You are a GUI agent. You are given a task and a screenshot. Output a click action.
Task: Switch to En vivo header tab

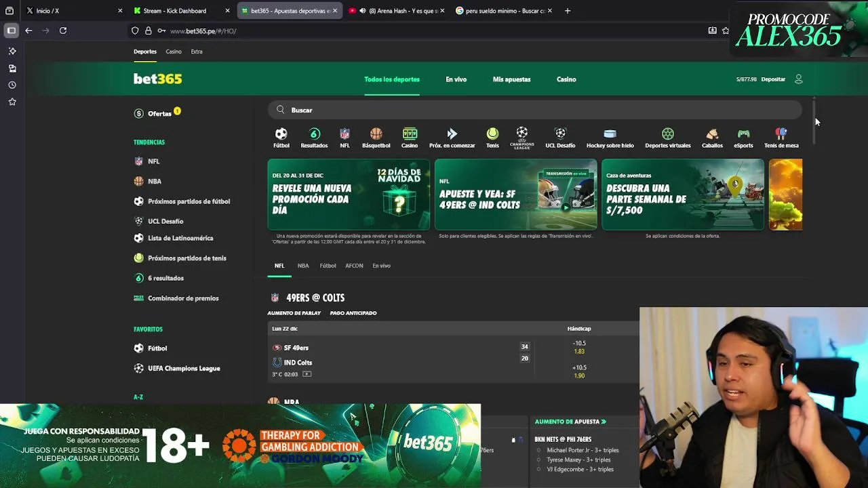tap(456, 79)
